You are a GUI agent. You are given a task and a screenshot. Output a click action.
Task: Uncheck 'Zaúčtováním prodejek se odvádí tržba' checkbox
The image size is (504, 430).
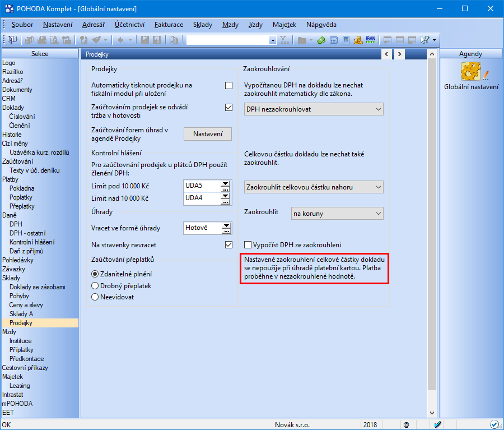[x=228, y=107]
